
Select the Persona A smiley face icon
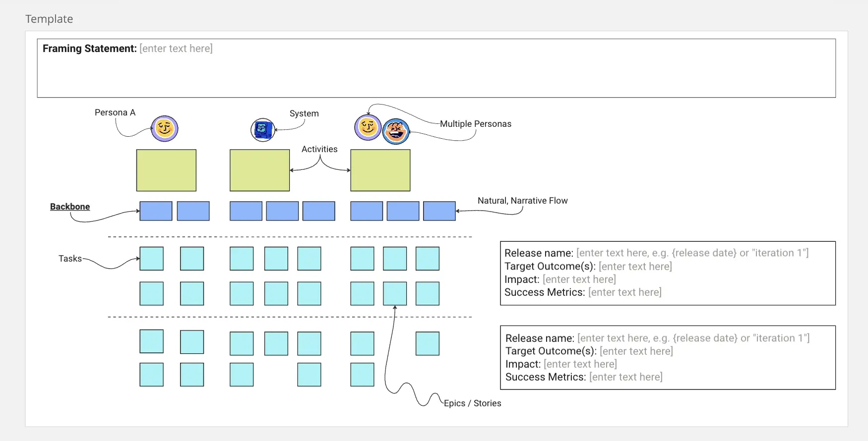(165, 129)
